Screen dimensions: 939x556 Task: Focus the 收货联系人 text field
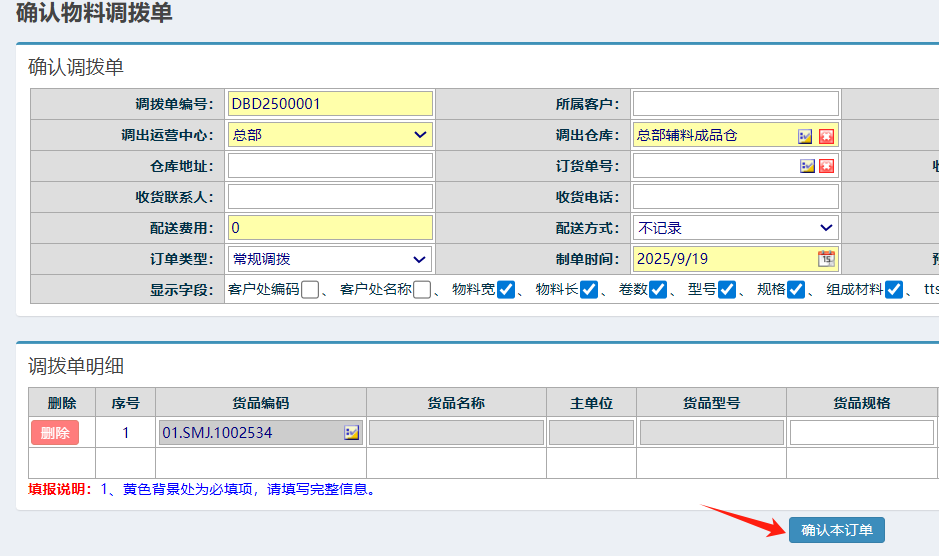click(x=330, y=197)
